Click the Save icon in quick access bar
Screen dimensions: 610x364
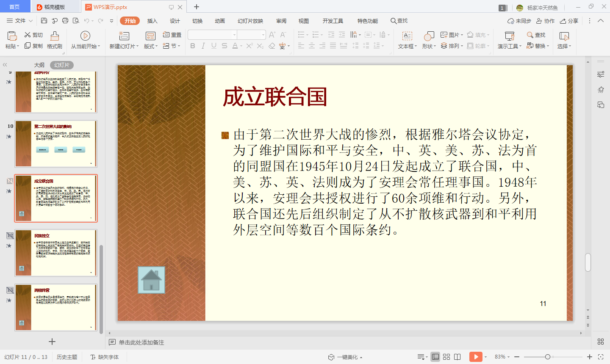pyautogui.click(x=44, y=21)
